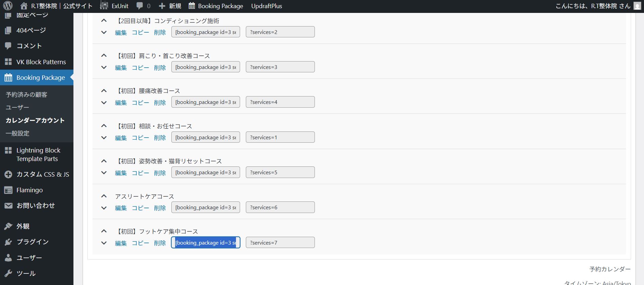This screenshot has width=644, height=285.
Task: Click the 新規 plus icon in admin bar
Action: pos(162,6)
